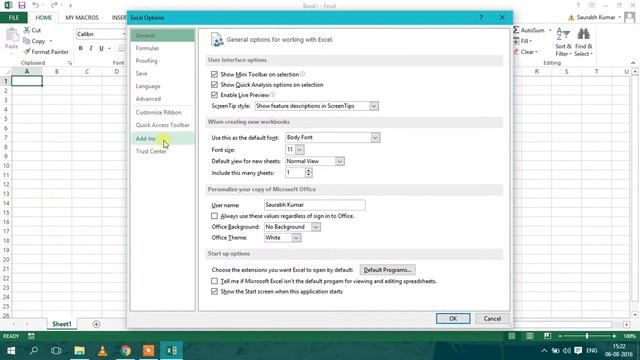Click the Clear eraser icon
This screenshot has width=640, height=360.
516,51
